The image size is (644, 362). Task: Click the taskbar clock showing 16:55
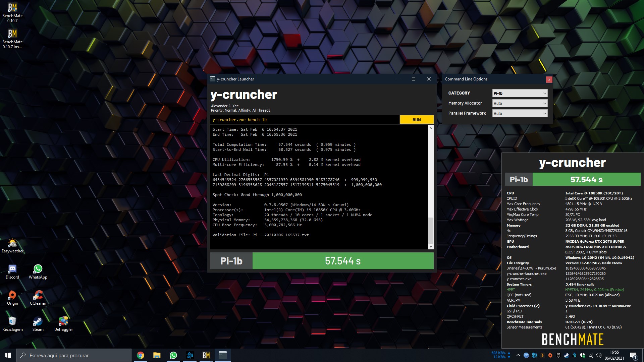click(x=614, y=355)
